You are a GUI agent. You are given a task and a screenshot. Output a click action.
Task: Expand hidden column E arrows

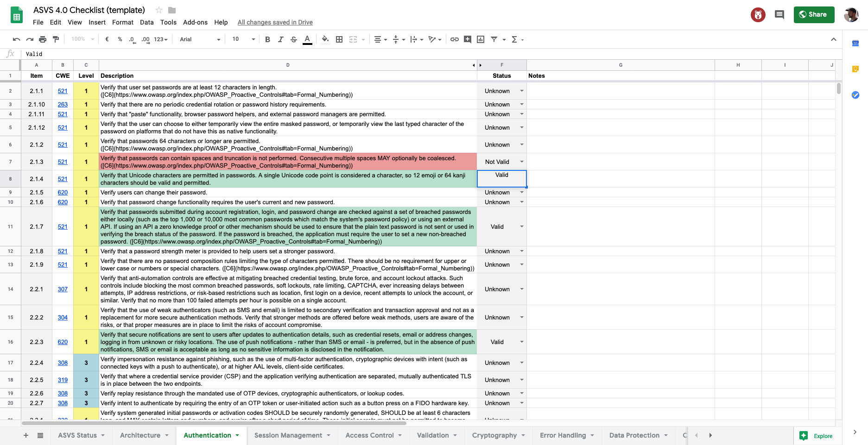tap(477, 65)
